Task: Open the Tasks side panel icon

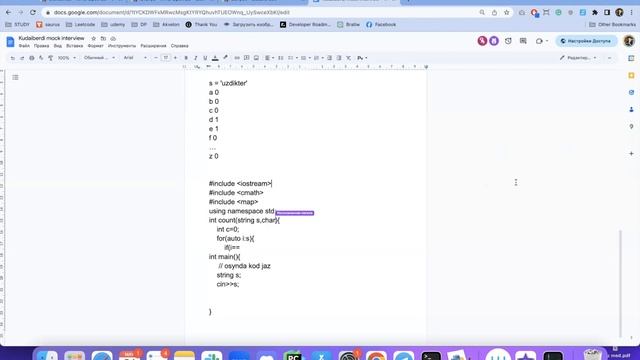Action: click(631, 93)
